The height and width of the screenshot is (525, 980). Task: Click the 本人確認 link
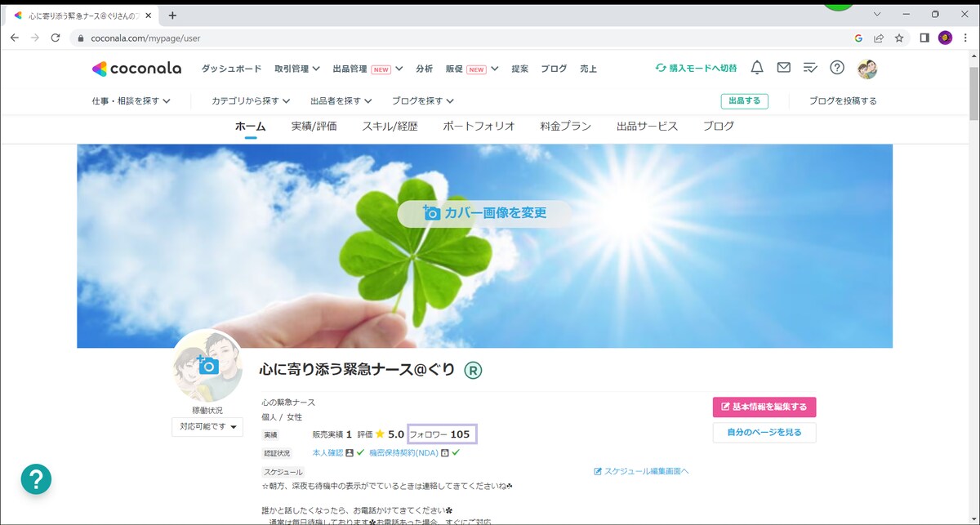tap(328, 452)
